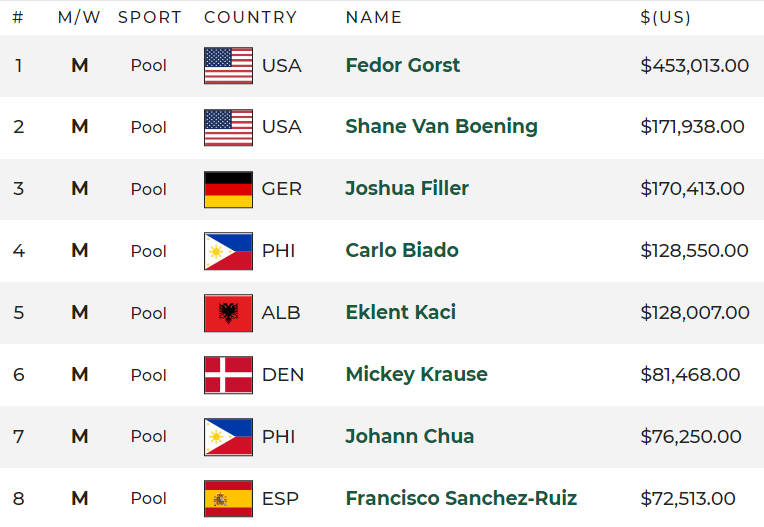Click the SPORT column header

pos(150,18)
